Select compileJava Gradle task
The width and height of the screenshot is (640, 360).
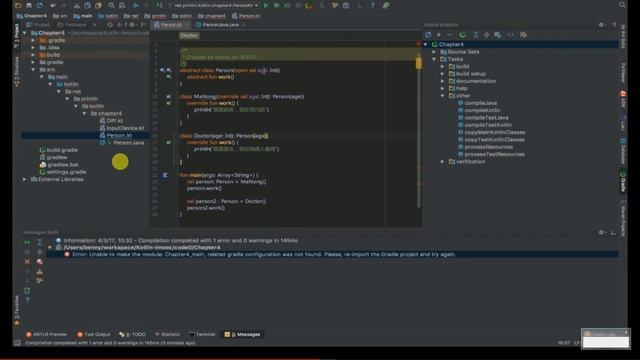coord(480,103)
